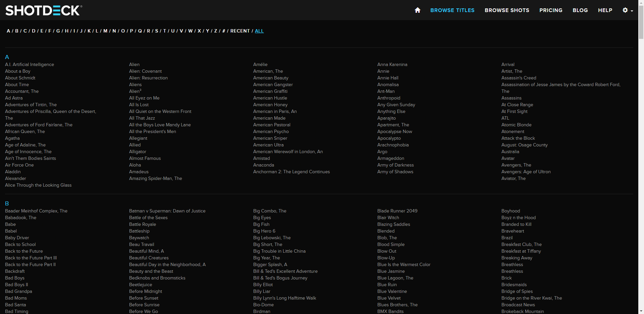Open Blade Runner 2049 title
This screenshot has height=314, width=644.
(x=397, y=211)
